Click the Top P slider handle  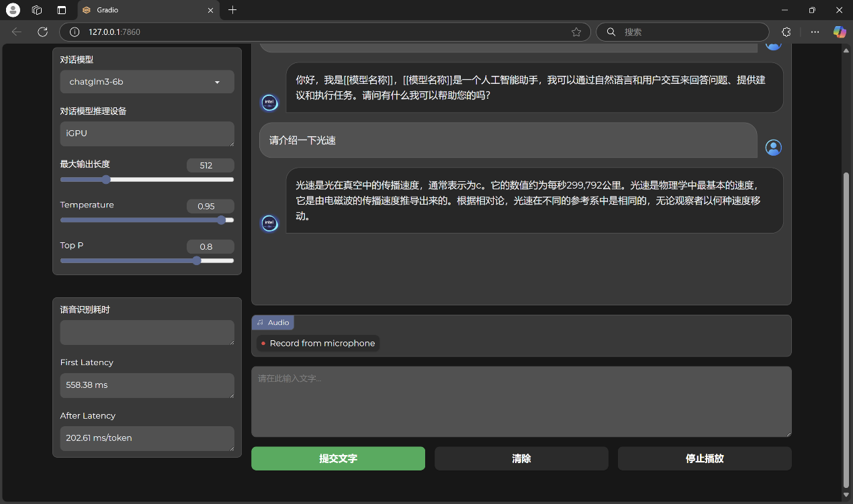pos(195,260)
